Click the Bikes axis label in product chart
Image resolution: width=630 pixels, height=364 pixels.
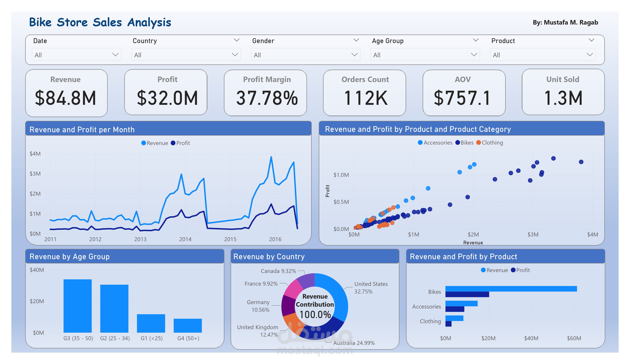pos(434,292)
